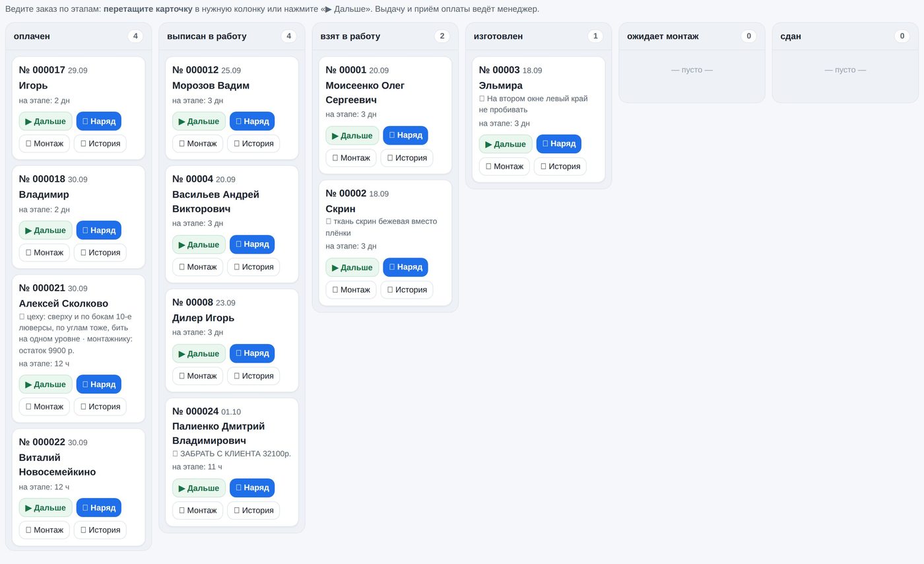This screenshot has width=924, height=564.
Task: Click the «взят в работу» count badge
Action: click(442, 36)
